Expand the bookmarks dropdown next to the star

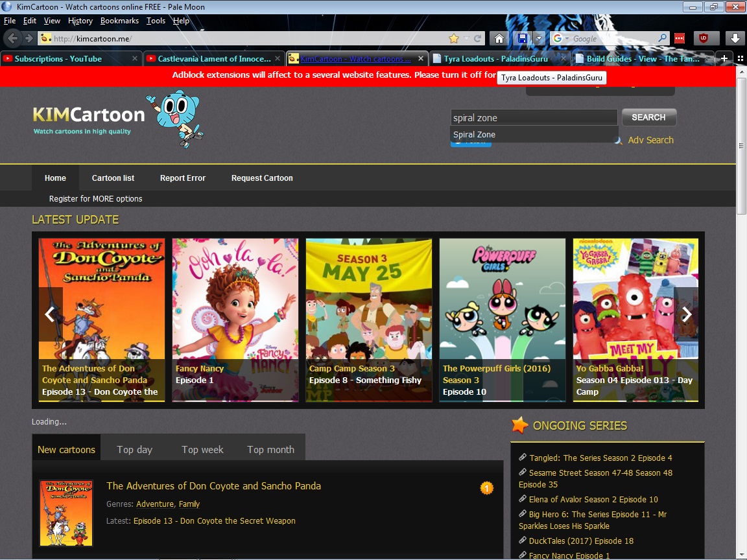[x=466, y=38]
